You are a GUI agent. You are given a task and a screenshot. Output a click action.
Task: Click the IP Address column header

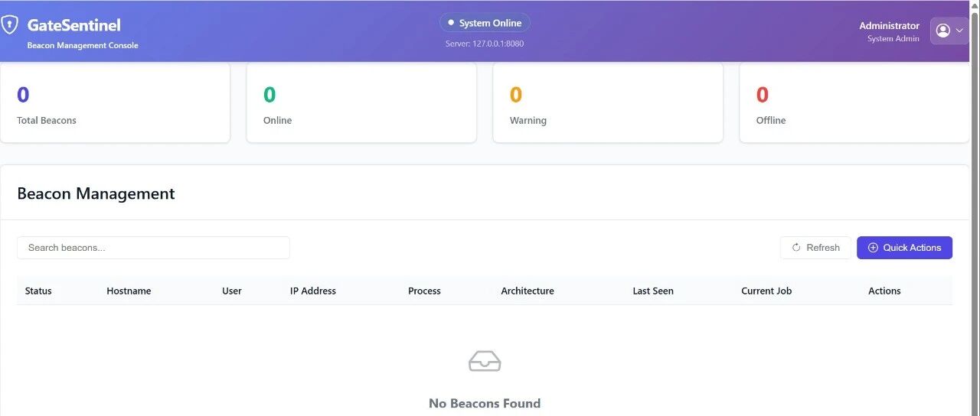point(313,291)
